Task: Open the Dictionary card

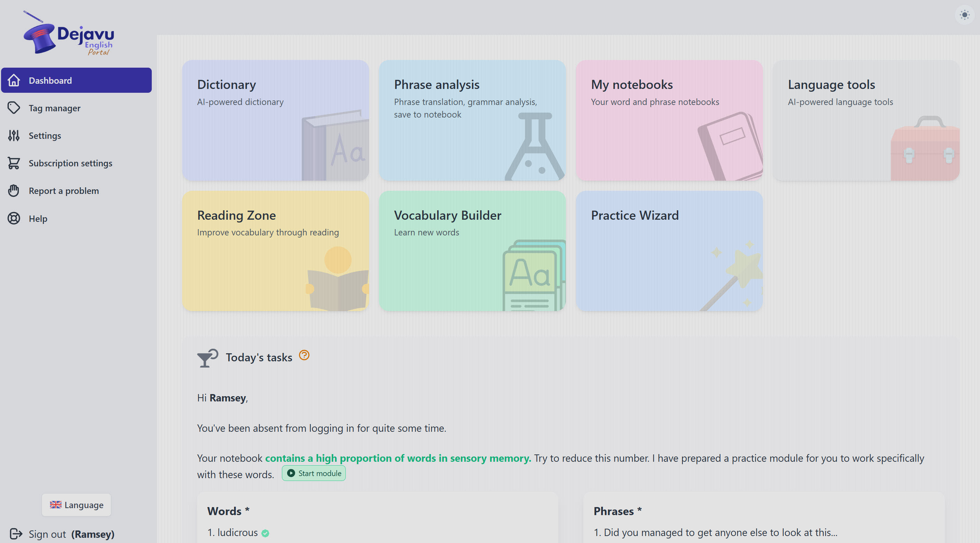Action: click(275, 120)
